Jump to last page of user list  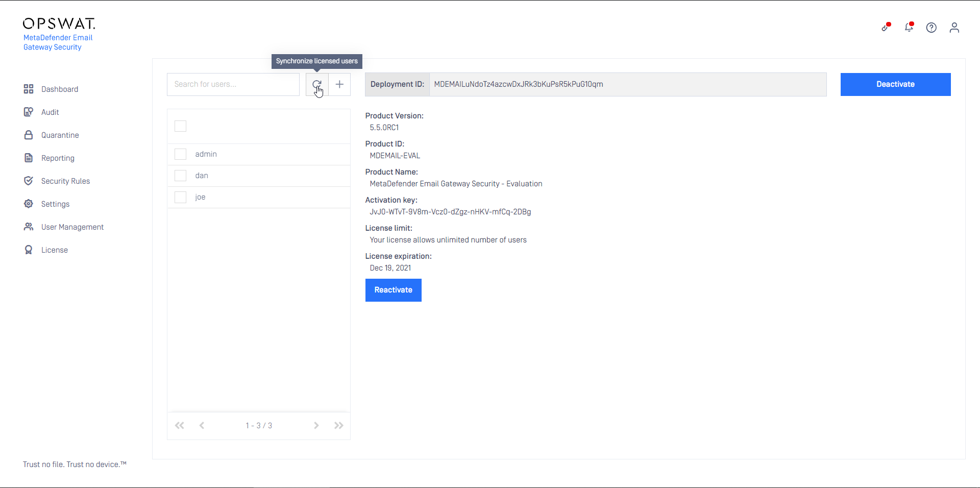coord(339,425)
